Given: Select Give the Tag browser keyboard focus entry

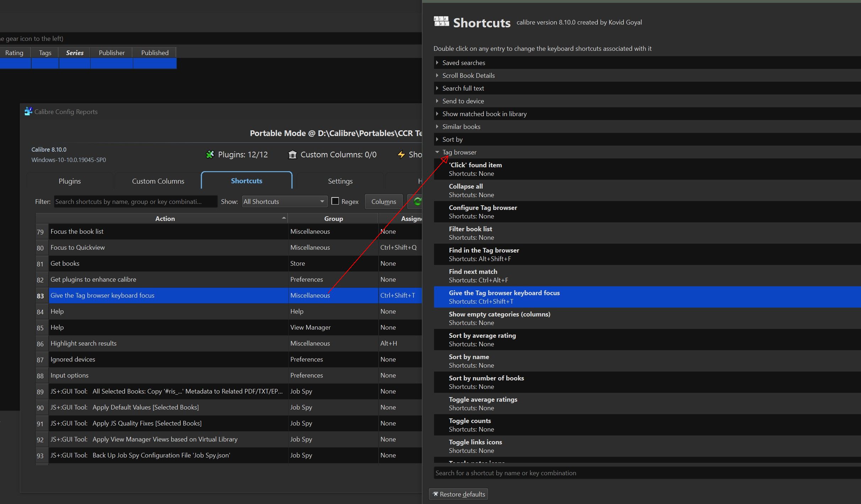Looking at the screenshot, I should pos(647,297).
